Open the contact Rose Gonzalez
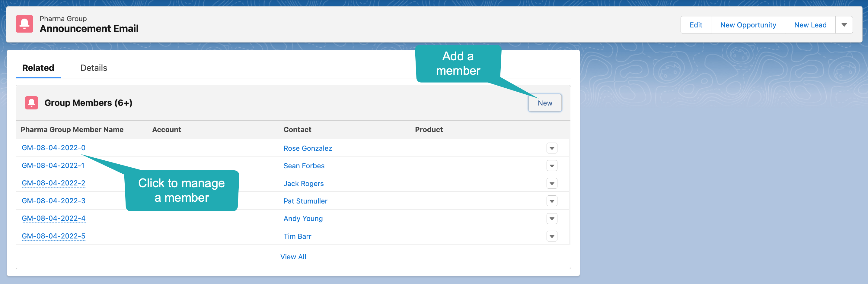Image resolution: width=868 pixels, height=284 pixels. coord(307,148)
